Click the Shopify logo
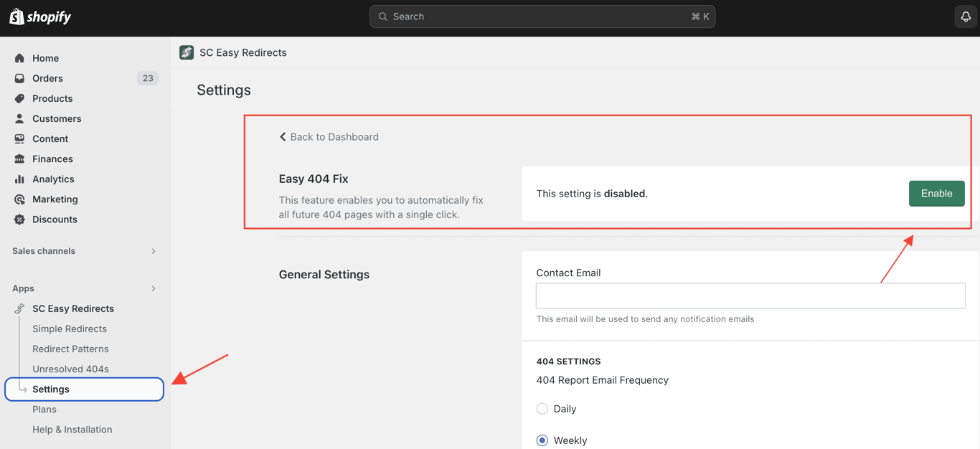980x449 pixels. point(39,16)
